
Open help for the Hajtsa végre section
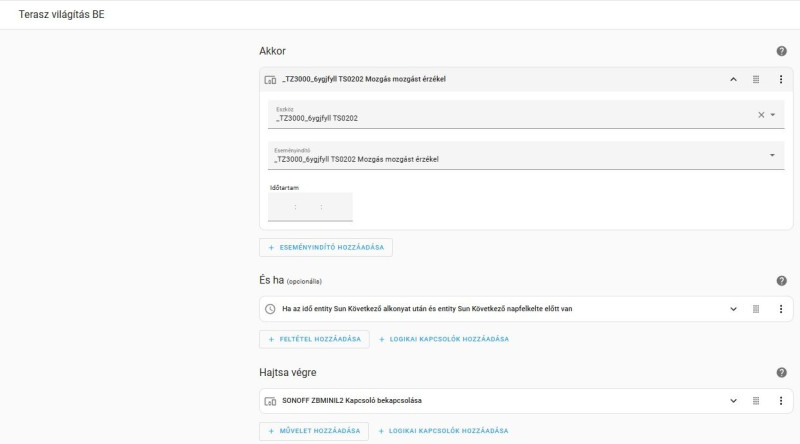[x=781, y=373]
